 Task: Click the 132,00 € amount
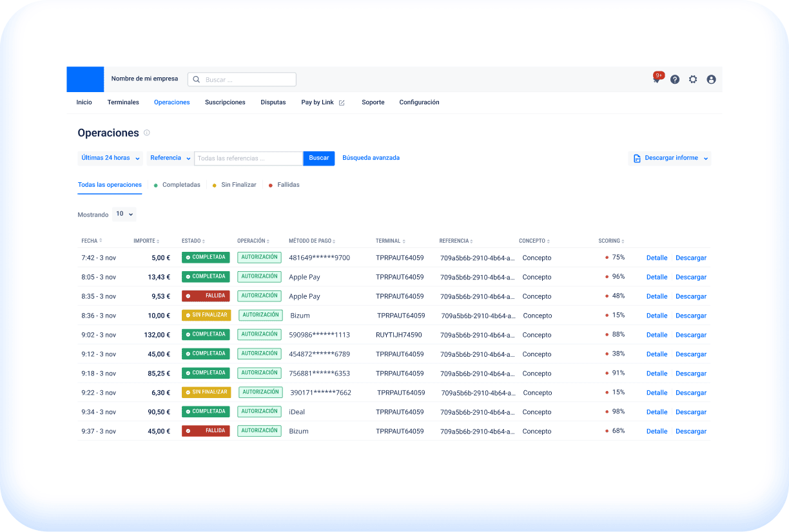tap(157, 335)
